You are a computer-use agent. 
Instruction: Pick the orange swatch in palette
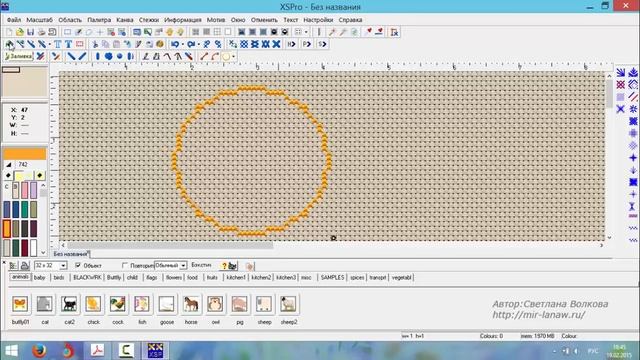7,228
